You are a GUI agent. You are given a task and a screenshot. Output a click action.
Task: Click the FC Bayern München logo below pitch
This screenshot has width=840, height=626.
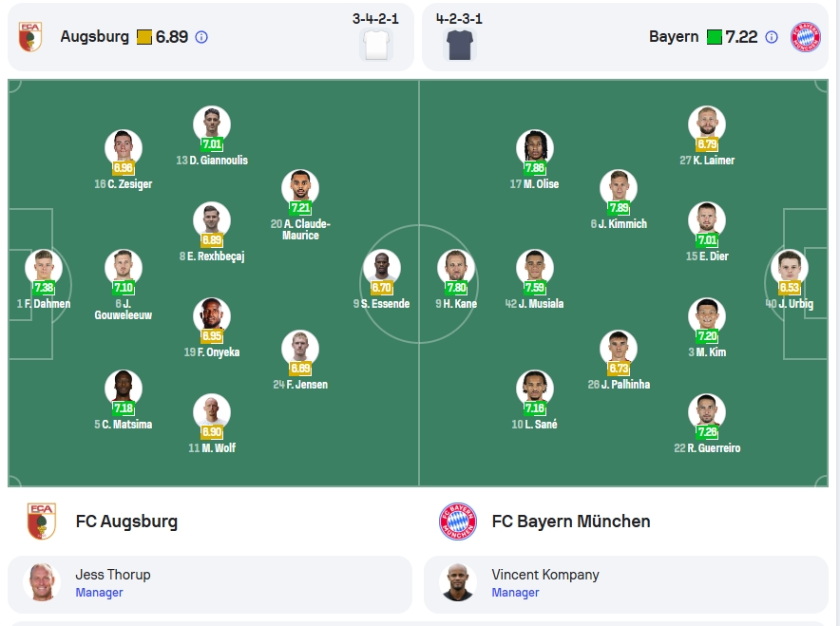click(457, 522)
